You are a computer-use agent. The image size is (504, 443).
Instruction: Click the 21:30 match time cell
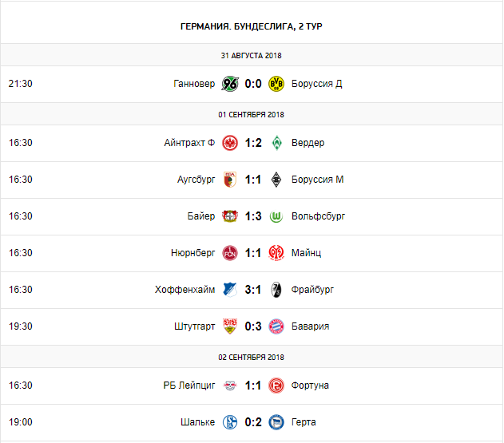20,84
